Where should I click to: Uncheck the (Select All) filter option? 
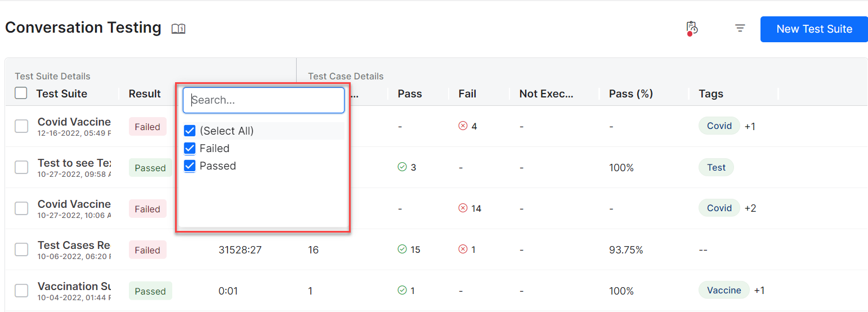pos(190,131)
